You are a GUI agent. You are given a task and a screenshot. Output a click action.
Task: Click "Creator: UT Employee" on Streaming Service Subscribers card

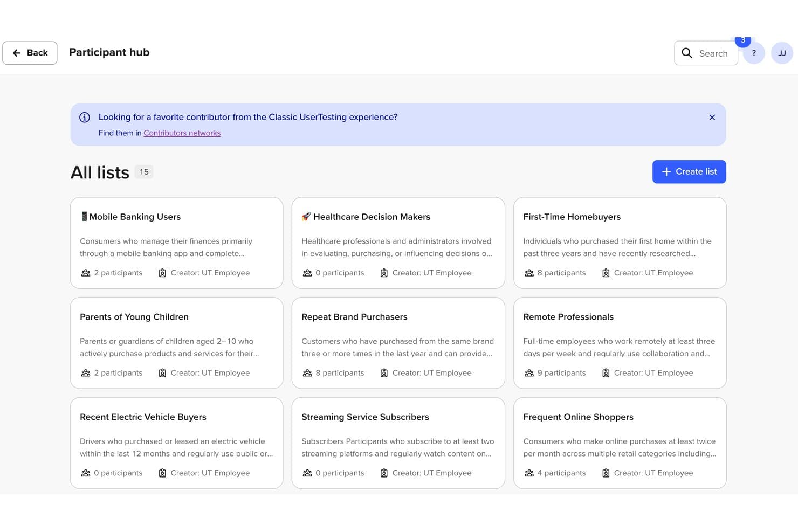pos(432,473)
